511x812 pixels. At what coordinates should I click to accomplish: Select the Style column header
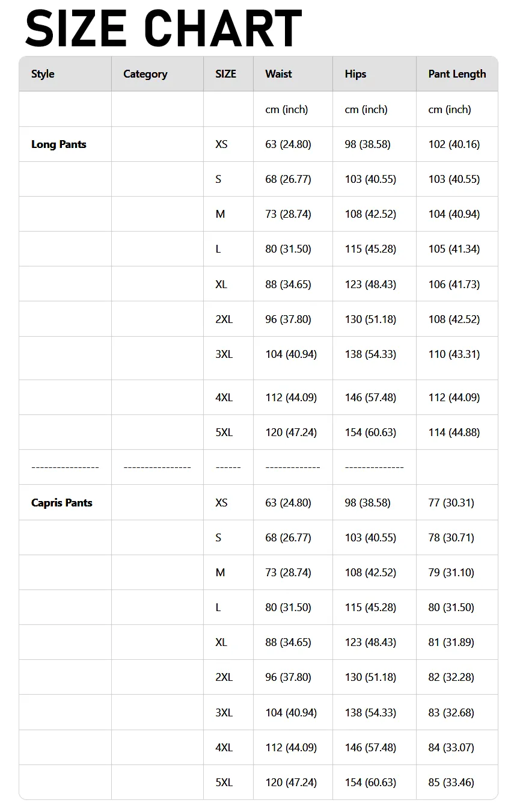[x=43, y=74]
